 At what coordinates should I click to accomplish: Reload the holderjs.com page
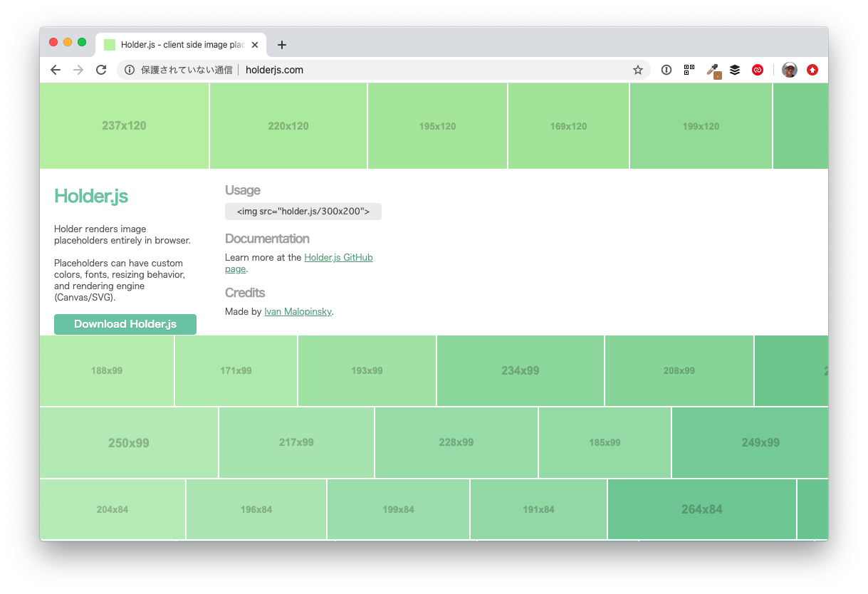coord(101,70)
